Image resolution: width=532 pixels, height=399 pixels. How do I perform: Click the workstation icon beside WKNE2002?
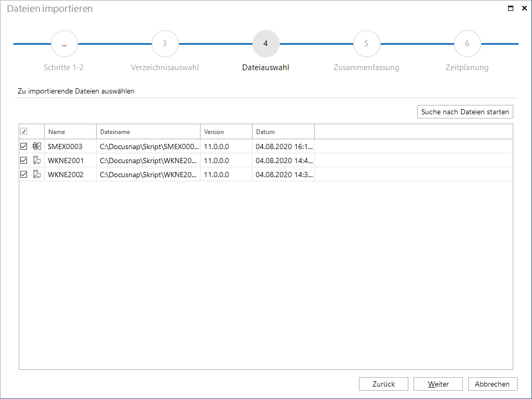pyautogui.click(x=37, y=175)
